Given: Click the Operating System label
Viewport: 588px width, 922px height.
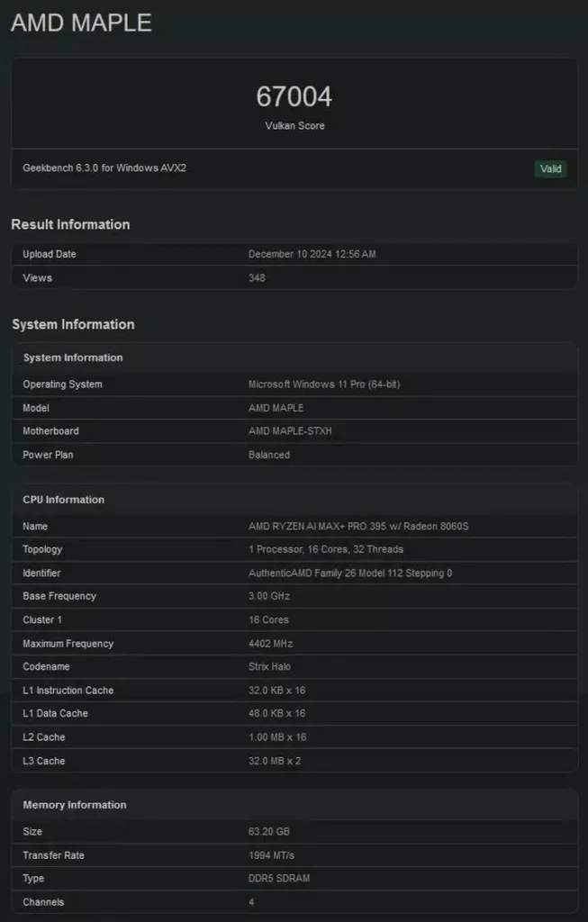Looking at the screenshot, I should pos(62,384).
